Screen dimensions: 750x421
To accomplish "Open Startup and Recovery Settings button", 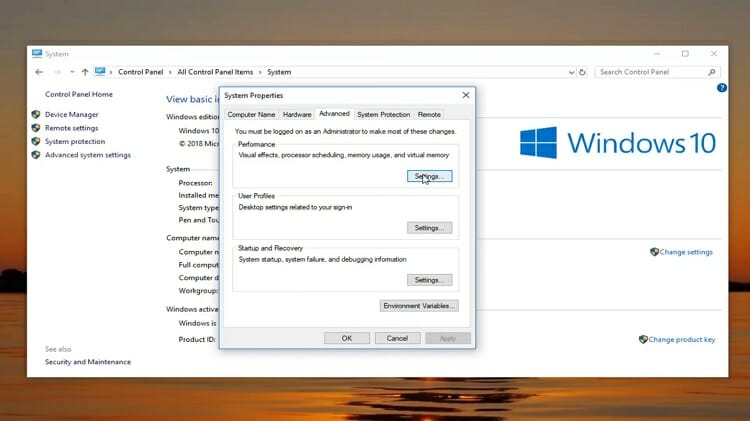I will [430, 280].
